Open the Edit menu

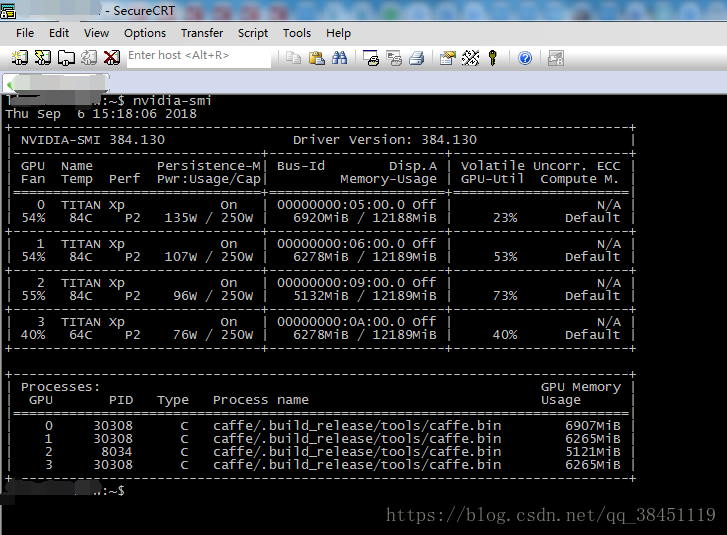59,33
